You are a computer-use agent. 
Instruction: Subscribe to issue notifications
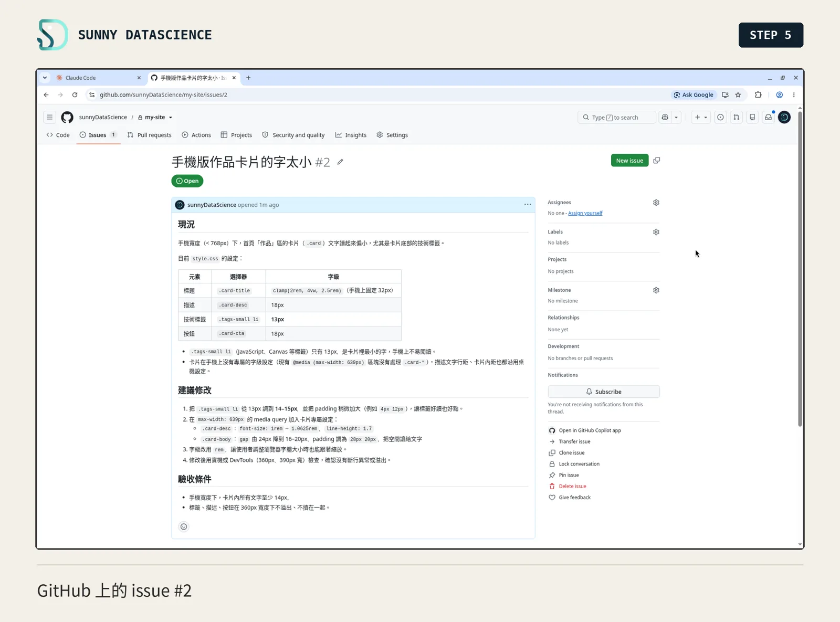[604, 392]
